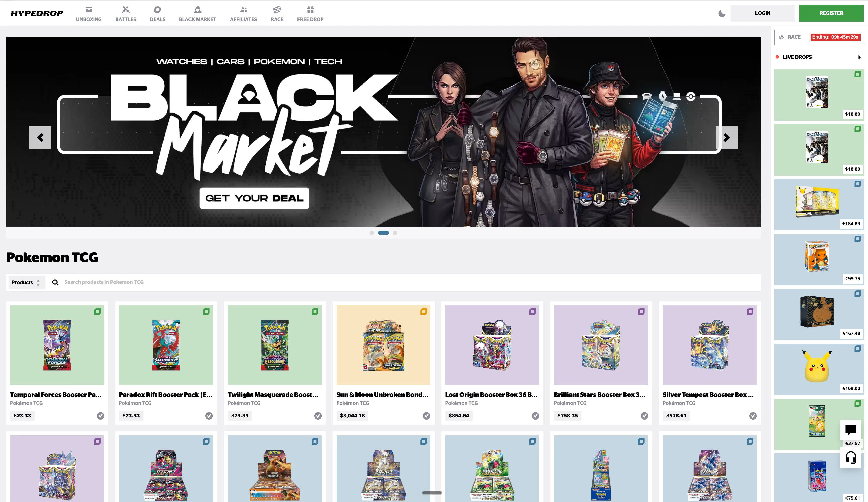Viewport: 868px width, 502px height.
Task: Toggle dark mode moon icon
Action: (x=722, y=13)
